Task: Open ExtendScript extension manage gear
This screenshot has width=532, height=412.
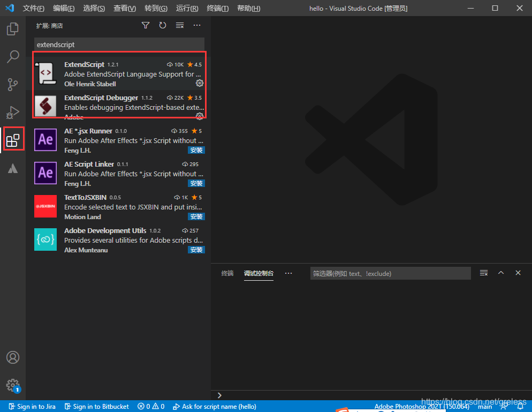Action: click(x=200, y=83)
